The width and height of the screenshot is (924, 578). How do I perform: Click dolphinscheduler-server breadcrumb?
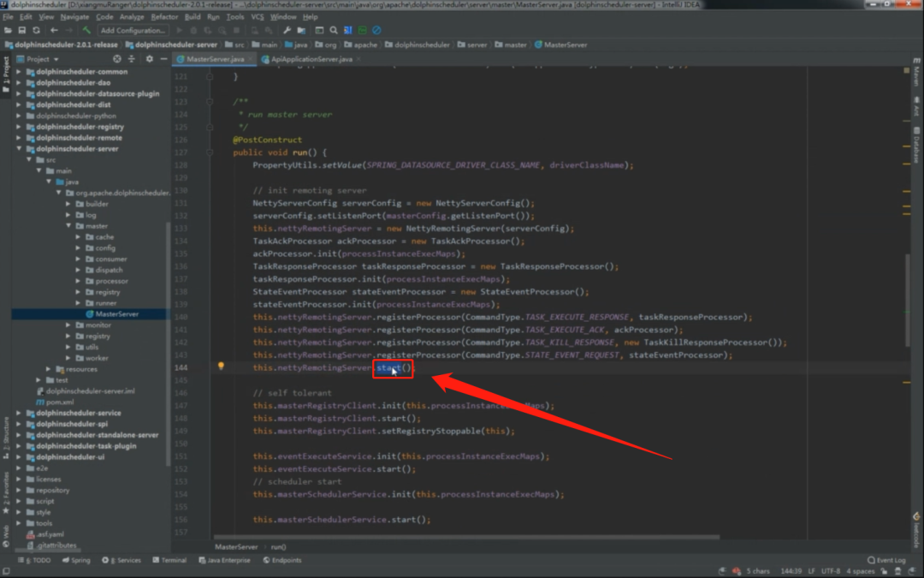(x=171, y=45)
